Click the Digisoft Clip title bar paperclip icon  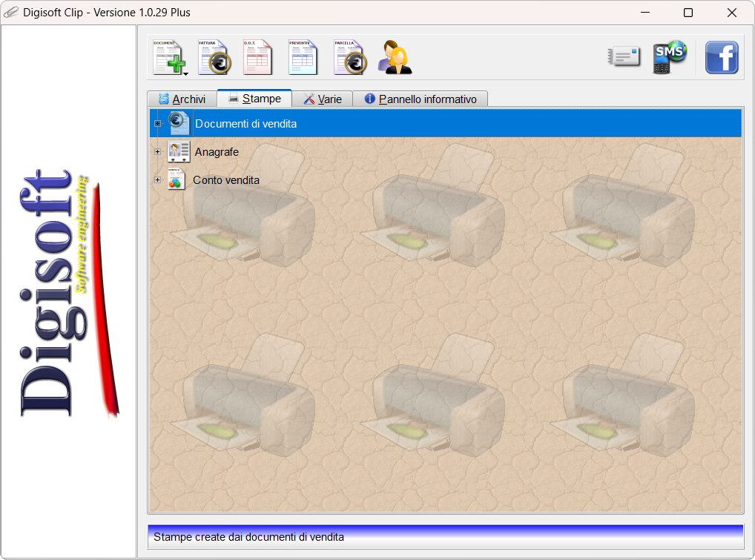point(11,13)
